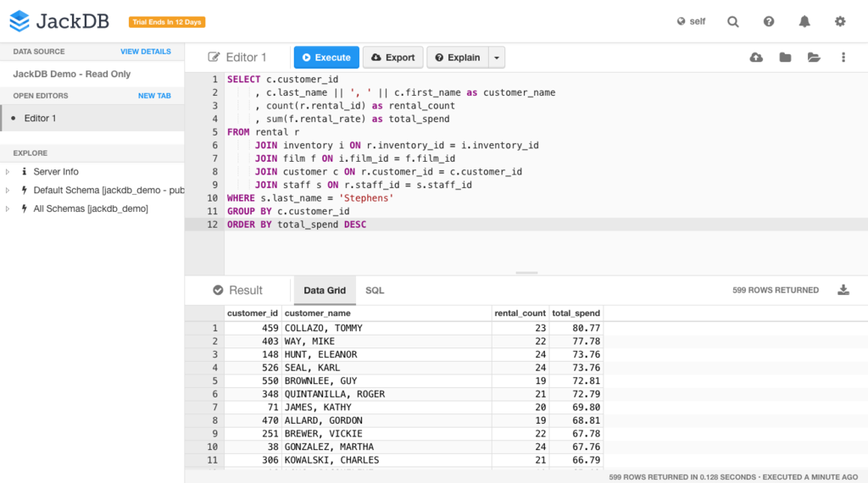
Task: Click the Default Schema lightning bolt icon
Action: pos(24,190)
